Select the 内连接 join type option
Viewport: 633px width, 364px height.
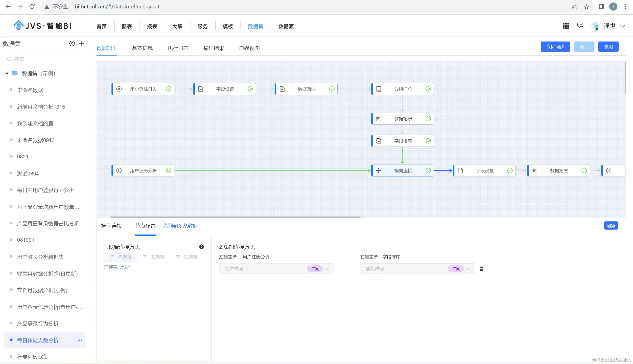tap(121, 257)
